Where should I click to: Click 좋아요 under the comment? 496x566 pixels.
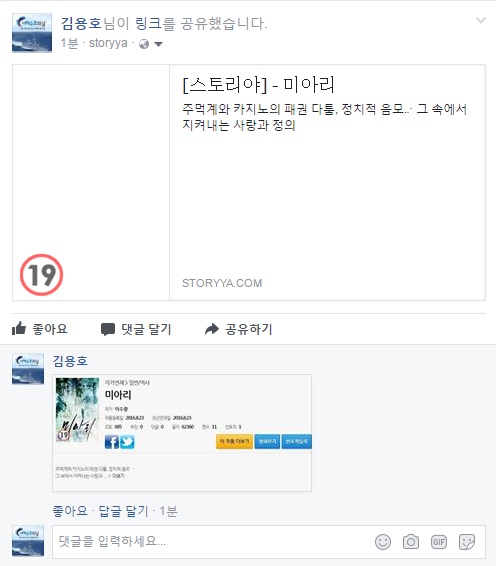tap(70, 511)
